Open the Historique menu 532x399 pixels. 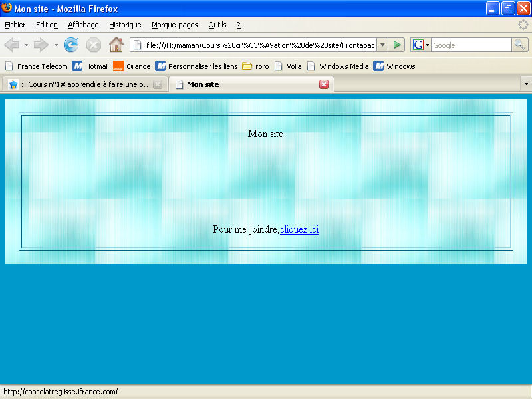[x=125, y=25]
